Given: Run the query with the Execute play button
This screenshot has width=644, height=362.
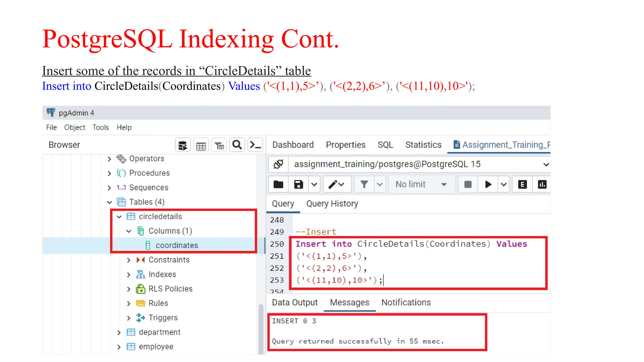Looking at the screenshot, I should pos(488,184).
